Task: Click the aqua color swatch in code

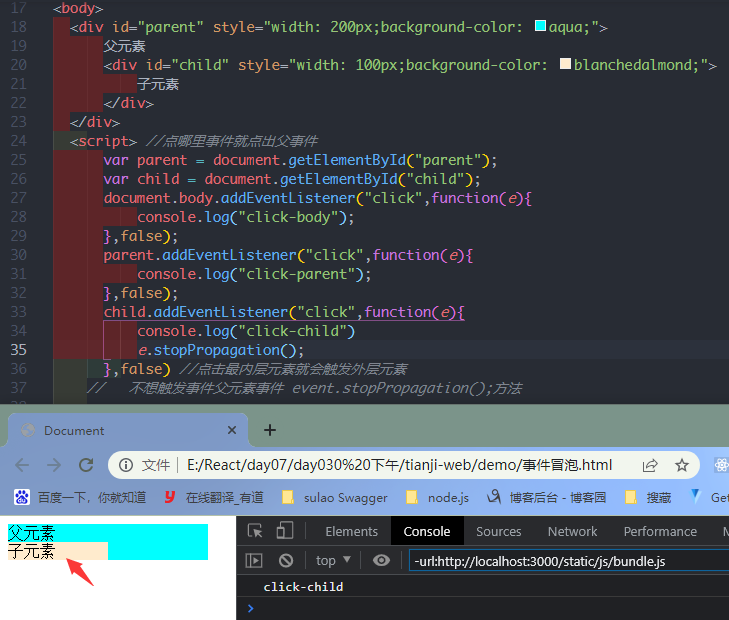Action: [540, 26]
